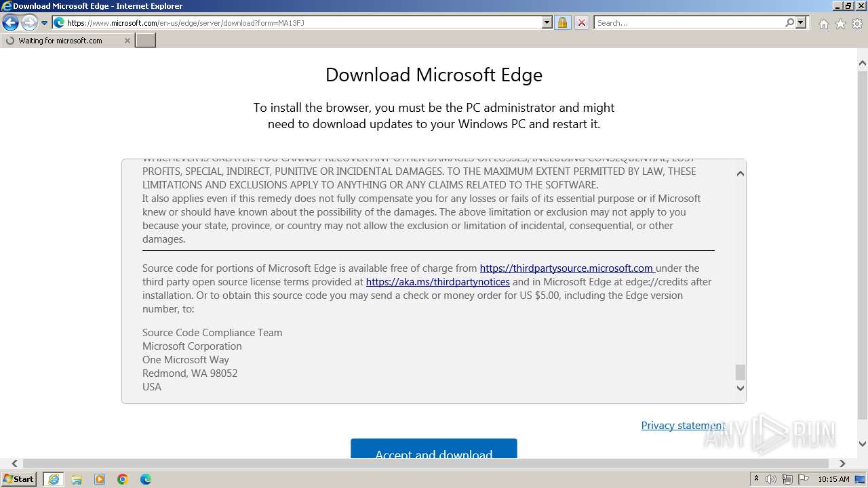Open Favorites star icon
The image size is (868, 488).
tap(840, 24)
